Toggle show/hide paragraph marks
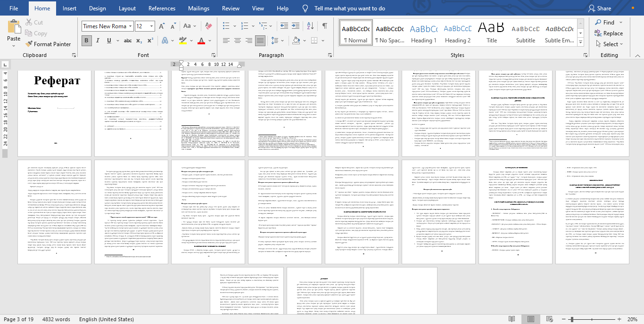Screen dimensions: 644x324 [325, 26]
